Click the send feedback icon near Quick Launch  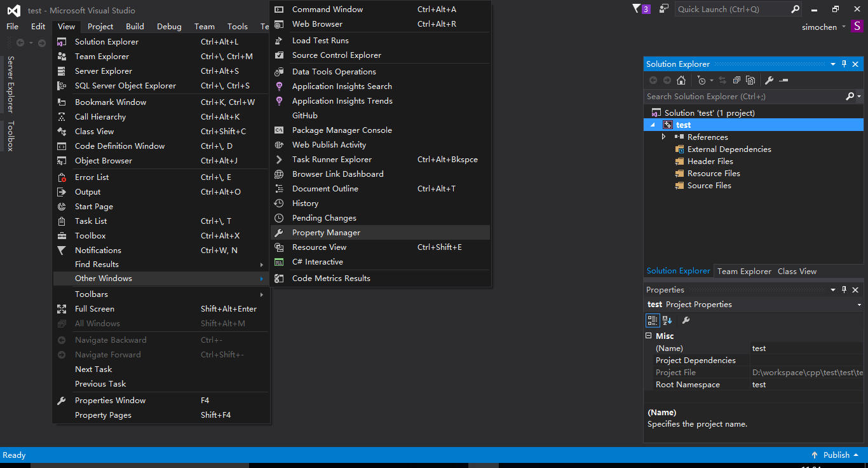tap(664, 9)
